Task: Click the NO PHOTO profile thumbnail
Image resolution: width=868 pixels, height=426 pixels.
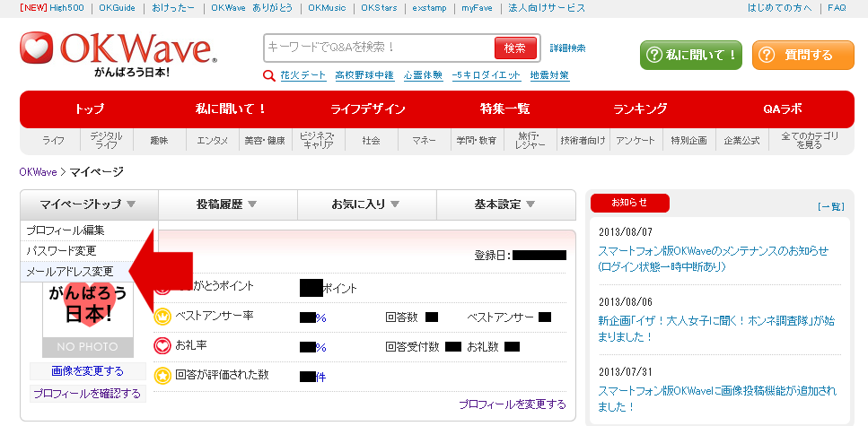Action: click(x=88, y=320)
